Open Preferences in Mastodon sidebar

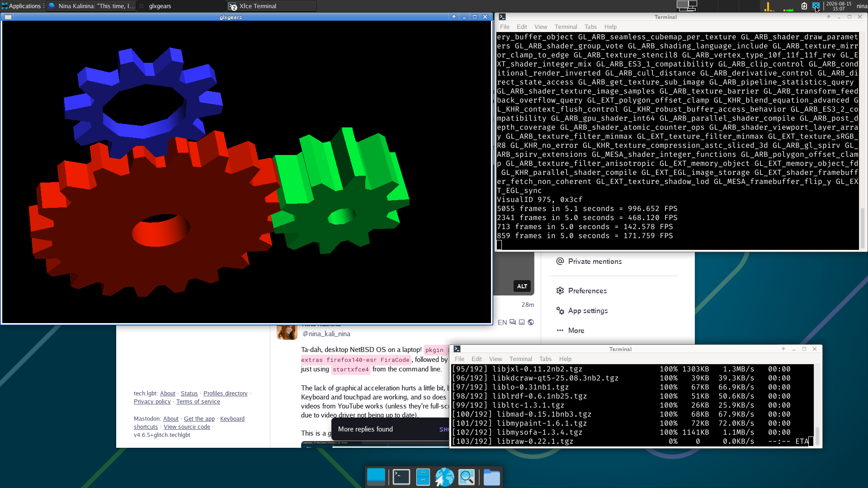pyautogui.click(x=581, y=291)
